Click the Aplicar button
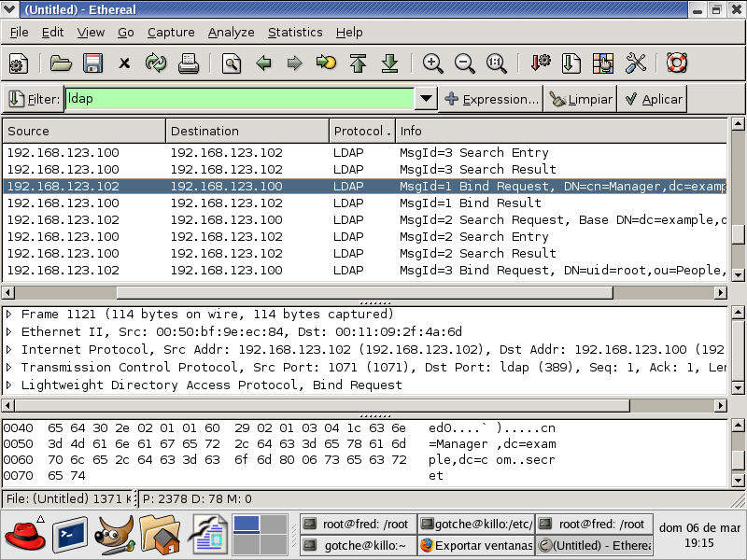Image resolution: width=747 pixels, height=560 pixels. 653,99
